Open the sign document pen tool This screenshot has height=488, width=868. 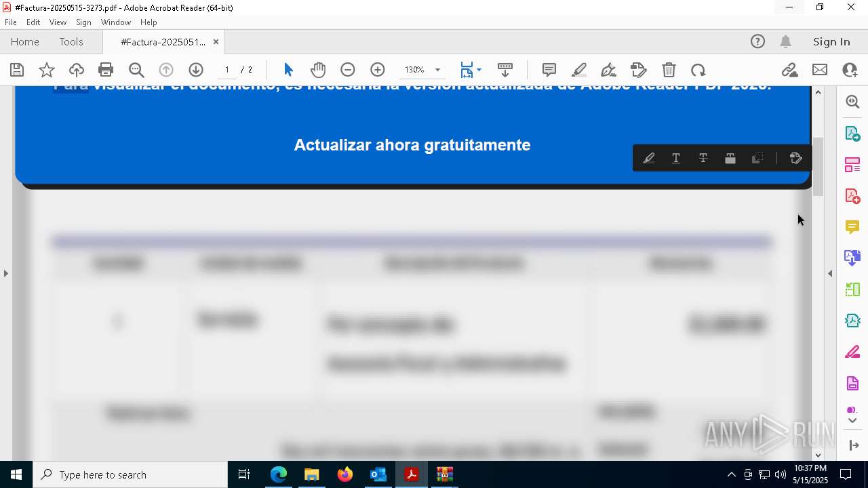click(x=608, y=70)
